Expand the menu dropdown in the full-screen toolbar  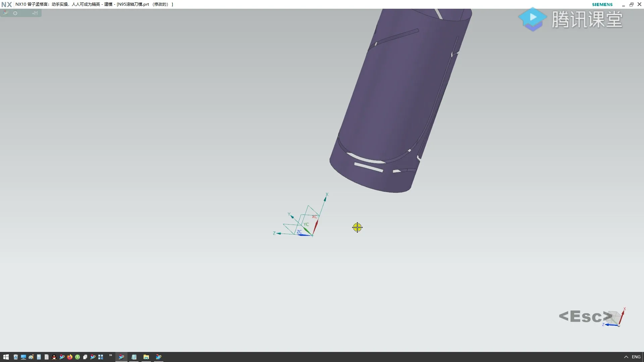pos(35,13)
